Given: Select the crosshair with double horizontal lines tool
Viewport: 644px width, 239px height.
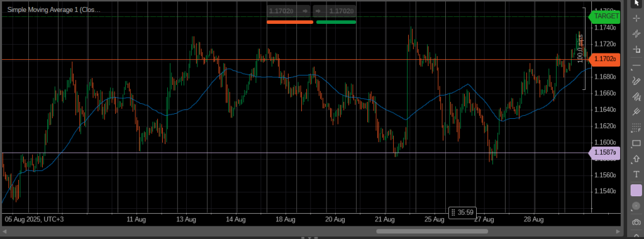Looking at the screenshot, I should pyautogui.click(x=636, y=34).
